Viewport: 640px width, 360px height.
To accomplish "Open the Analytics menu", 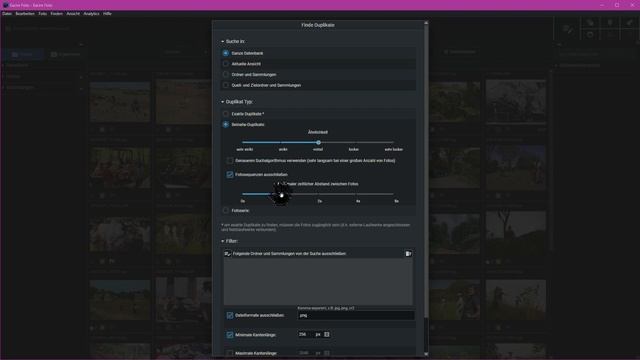I will (91, 13).
